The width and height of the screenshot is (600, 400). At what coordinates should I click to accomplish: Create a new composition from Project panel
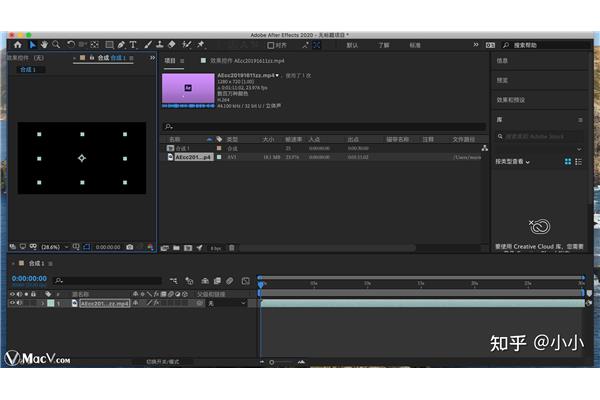(188, 248)
